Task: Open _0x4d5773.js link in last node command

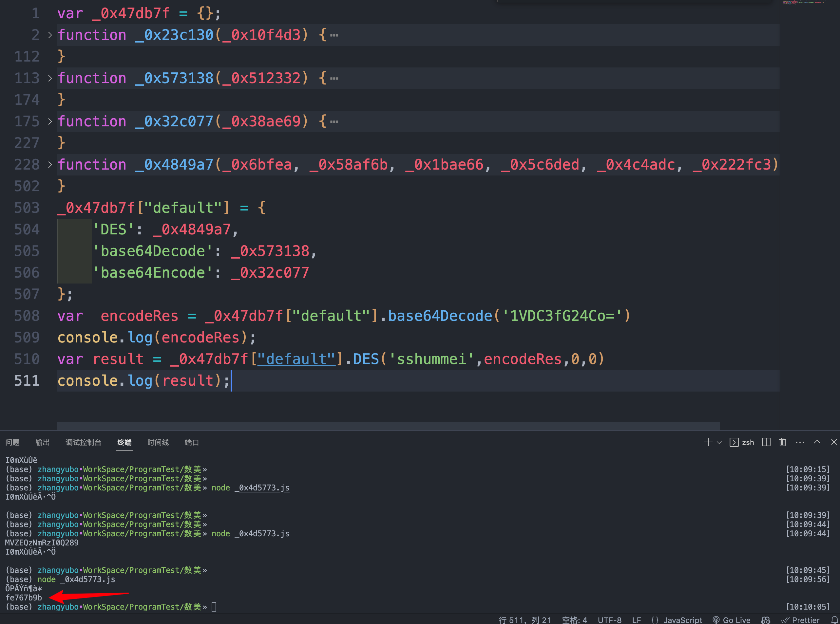Action: click(89, 579)
